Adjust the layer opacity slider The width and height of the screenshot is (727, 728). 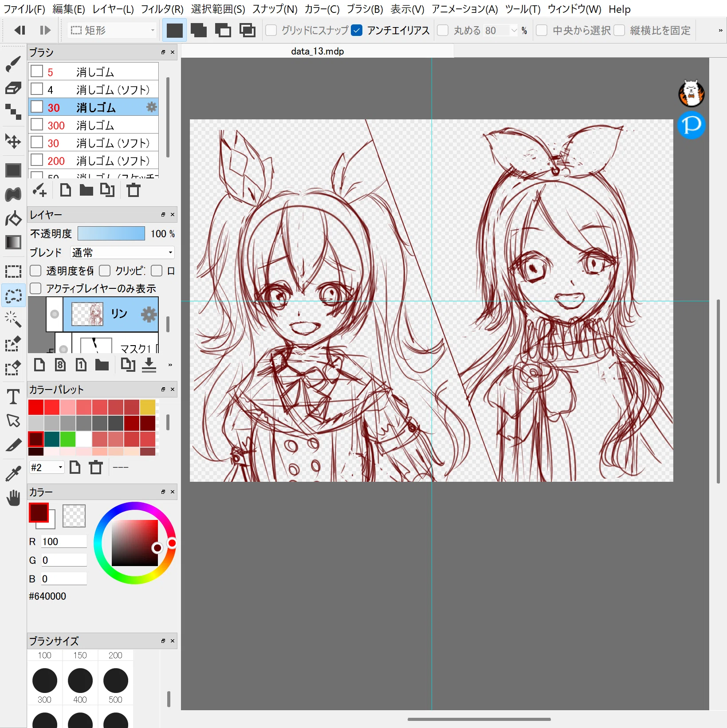point(111,233)
